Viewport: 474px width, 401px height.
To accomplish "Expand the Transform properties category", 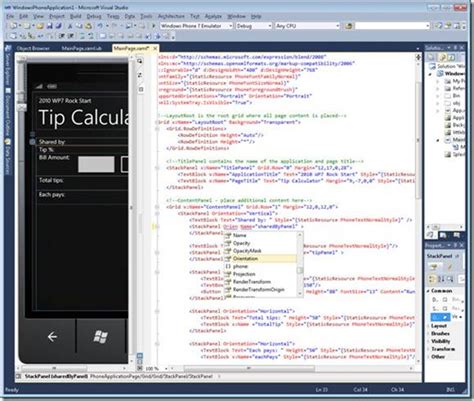I will 428,349.
